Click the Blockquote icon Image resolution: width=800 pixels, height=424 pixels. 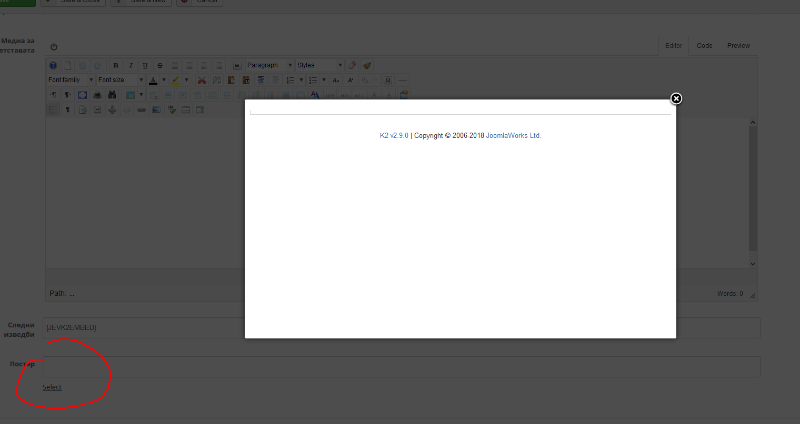[x=237, y=65]
